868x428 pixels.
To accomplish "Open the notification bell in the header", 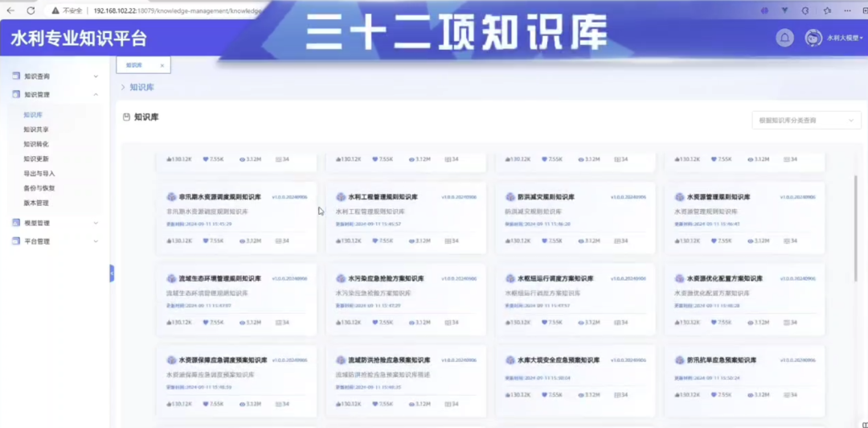I will tap(784, 38).
